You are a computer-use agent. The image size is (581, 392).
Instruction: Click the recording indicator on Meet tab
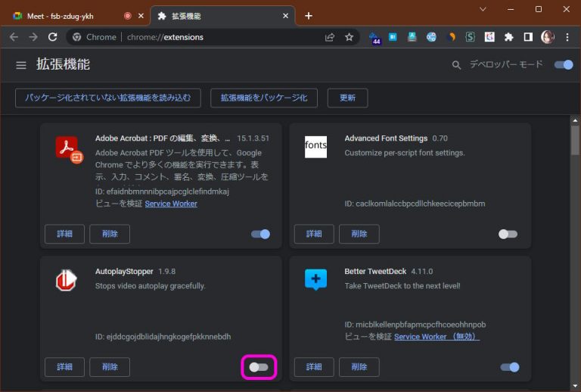coord(127,16)
